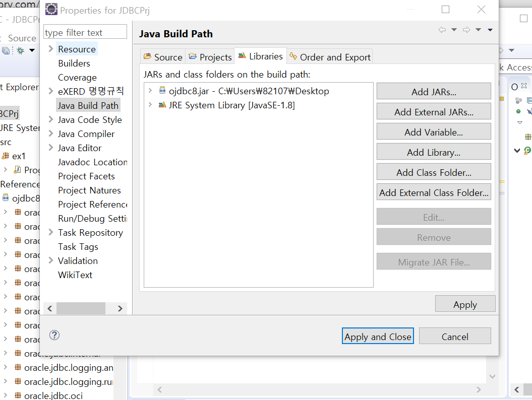This screenshot has height=400, width=532.
Task: Open debug dropdown arrow in Eclipse toolbar
Action: point(32,50)
